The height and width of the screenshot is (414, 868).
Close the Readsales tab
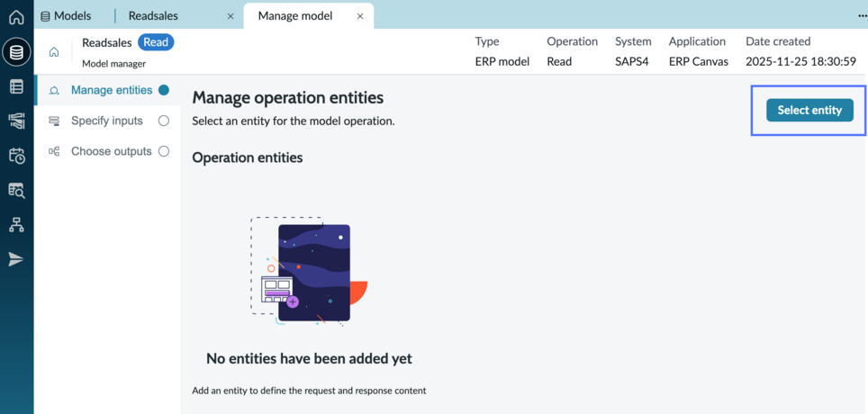click(231, 16)
